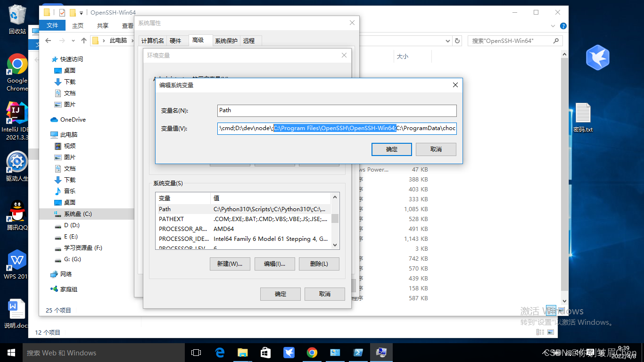Click the refresh icon beside the address bar

[x=457, y=41]
